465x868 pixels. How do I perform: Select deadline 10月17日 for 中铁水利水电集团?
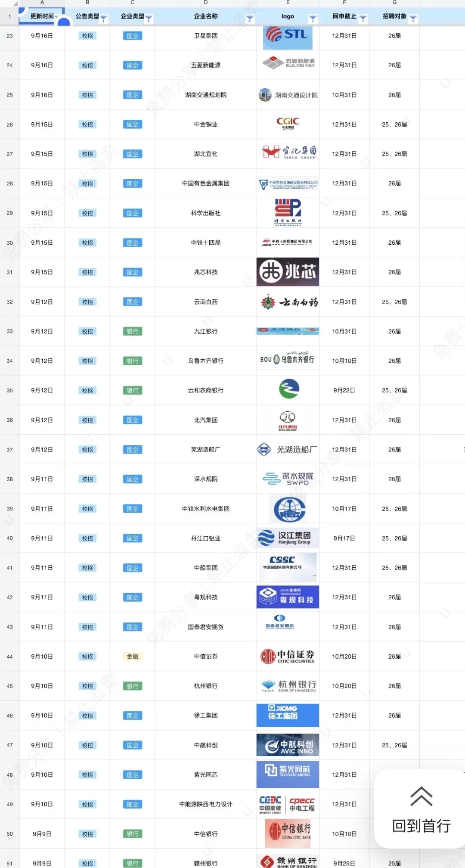pyautogui.click(x=344, y=509)
